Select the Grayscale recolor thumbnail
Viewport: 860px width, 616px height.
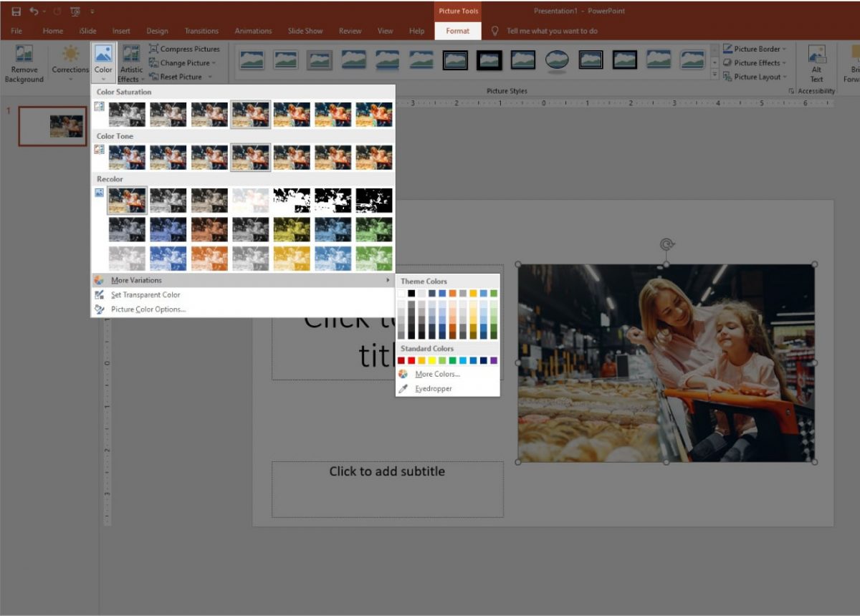coord(168,199)
